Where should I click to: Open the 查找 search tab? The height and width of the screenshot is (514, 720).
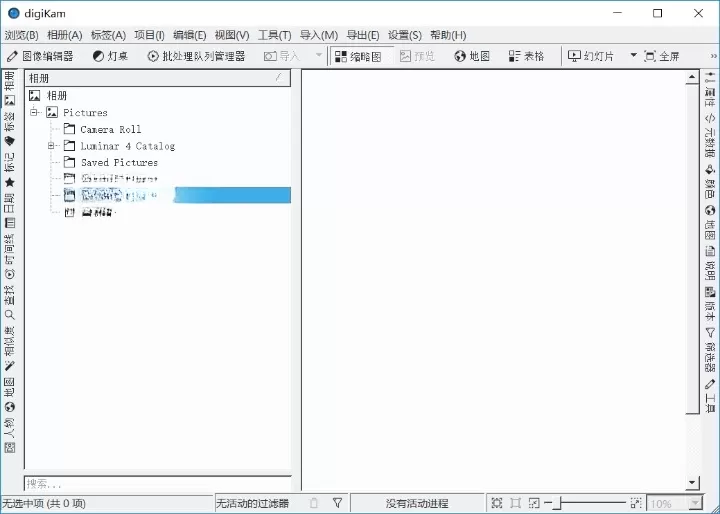point(9,302)
